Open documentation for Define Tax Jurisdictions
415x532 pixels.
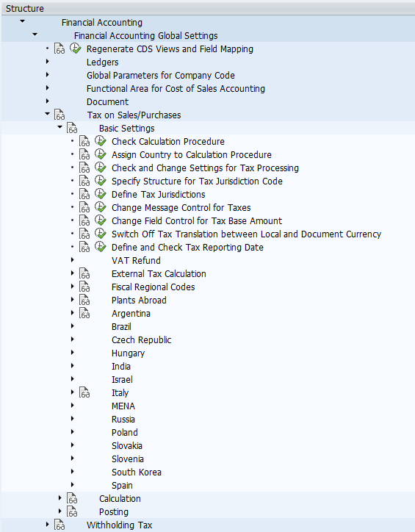click(x=84, y=195)
